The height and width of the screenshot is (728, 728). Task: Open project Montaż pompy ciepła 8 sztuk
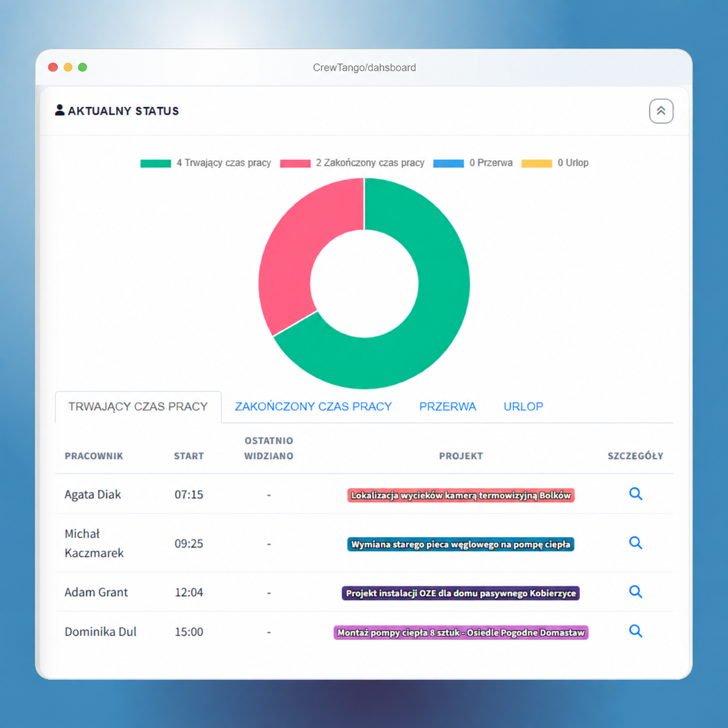coord(461,632)
